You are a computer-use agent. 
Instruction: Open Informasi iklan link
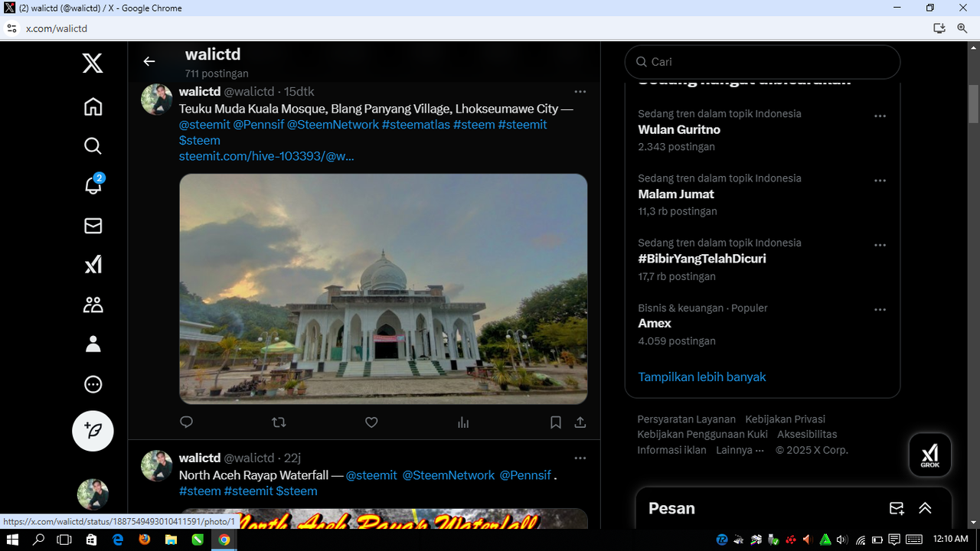coord(672,450)
